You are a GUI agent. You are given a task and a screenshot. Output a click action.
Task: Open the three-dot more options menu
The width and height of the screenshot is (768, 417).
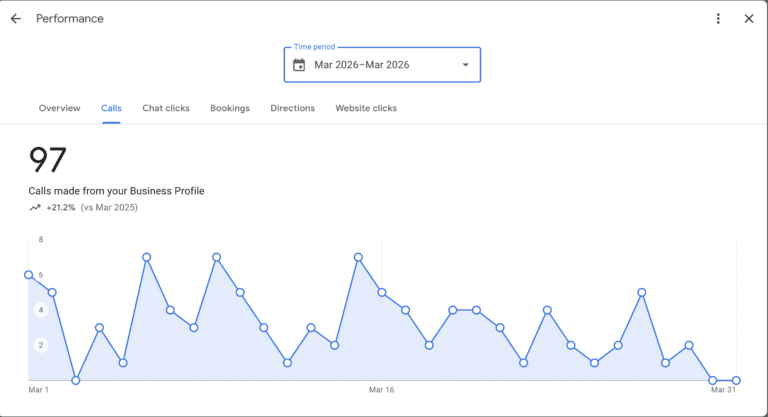coord(718,19)
